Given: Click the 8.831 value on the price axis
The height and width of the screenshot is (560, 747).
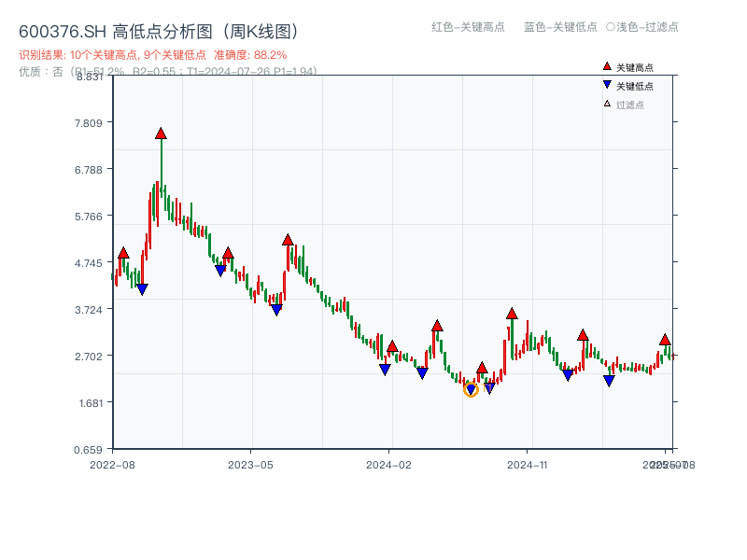Looking at the screenshot, I should [92, 78].
